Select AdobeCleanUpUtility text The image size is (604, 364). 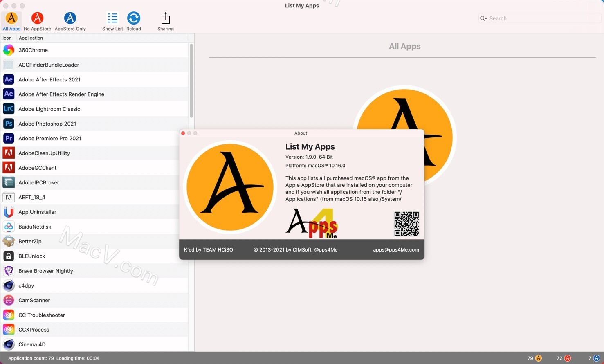[x=44, y=153]
